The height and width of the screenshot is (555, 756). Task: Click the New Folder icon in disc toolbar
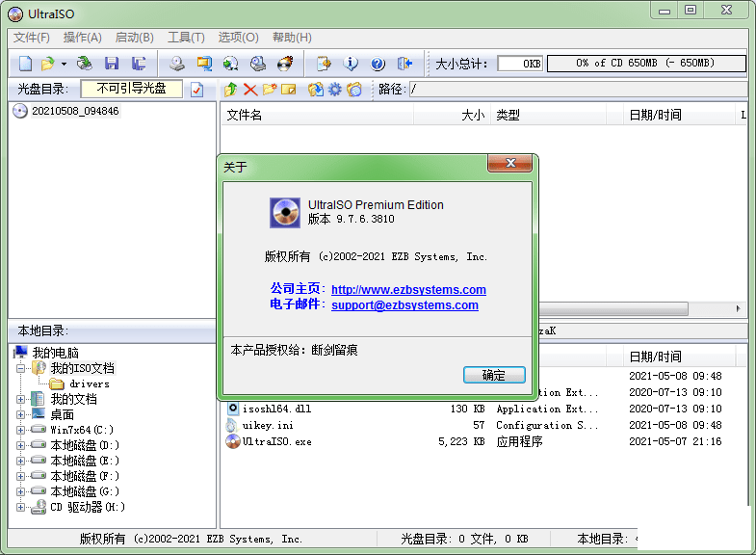click(270, 90)
